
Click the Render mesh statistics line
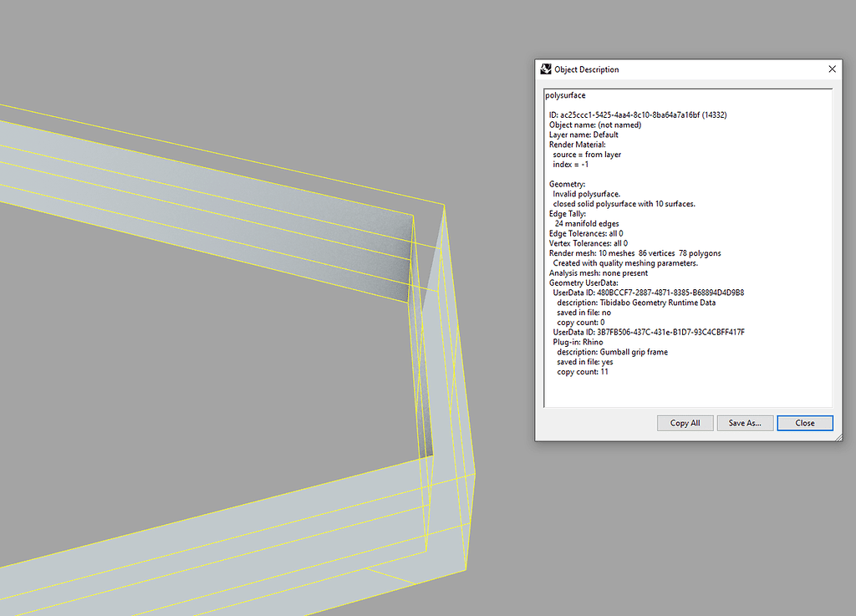(x=635, y=253)
